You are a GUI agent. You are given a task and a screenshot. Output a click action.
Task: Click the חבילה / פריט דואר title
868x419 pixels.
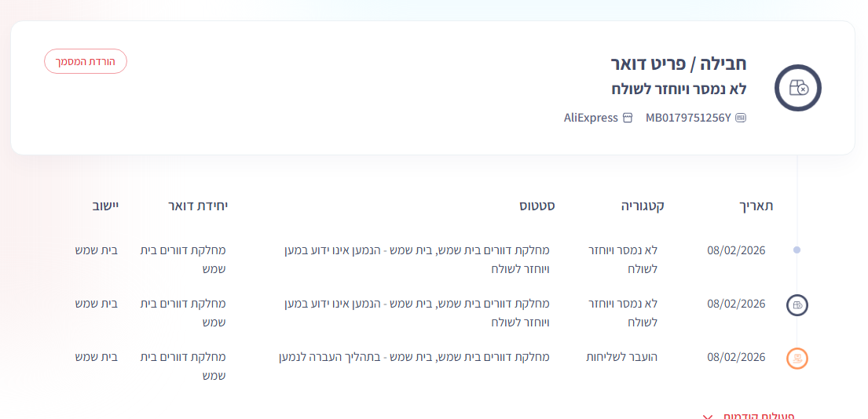click(679, 64)
